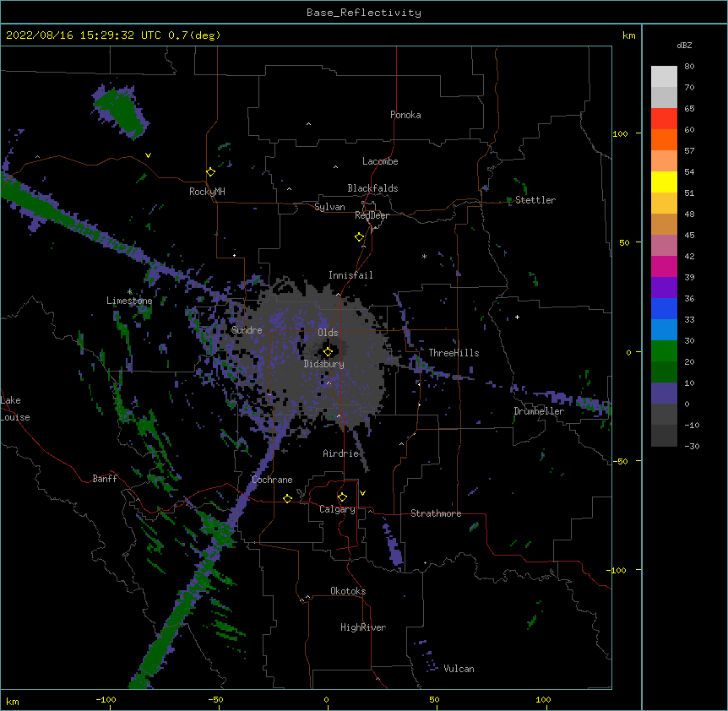Pick the light gray top band in legend
Screen dimensions: 728x711
coord(664,77)
